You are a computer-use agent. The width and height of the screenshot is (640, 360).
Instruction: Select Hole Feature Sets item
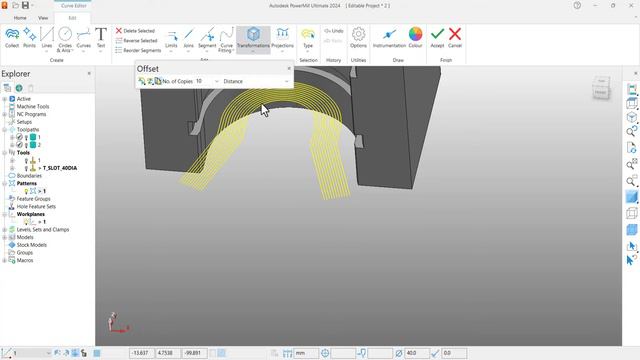coord(36,207)
